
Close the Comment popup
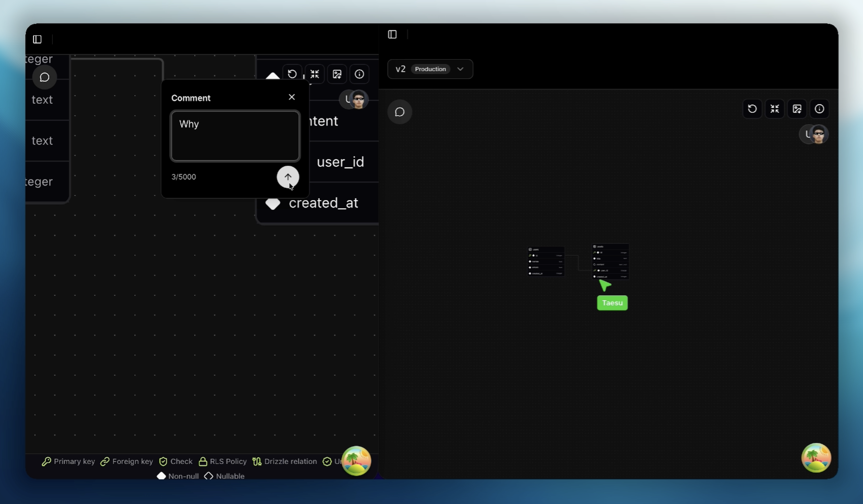[x=291, y=97]
